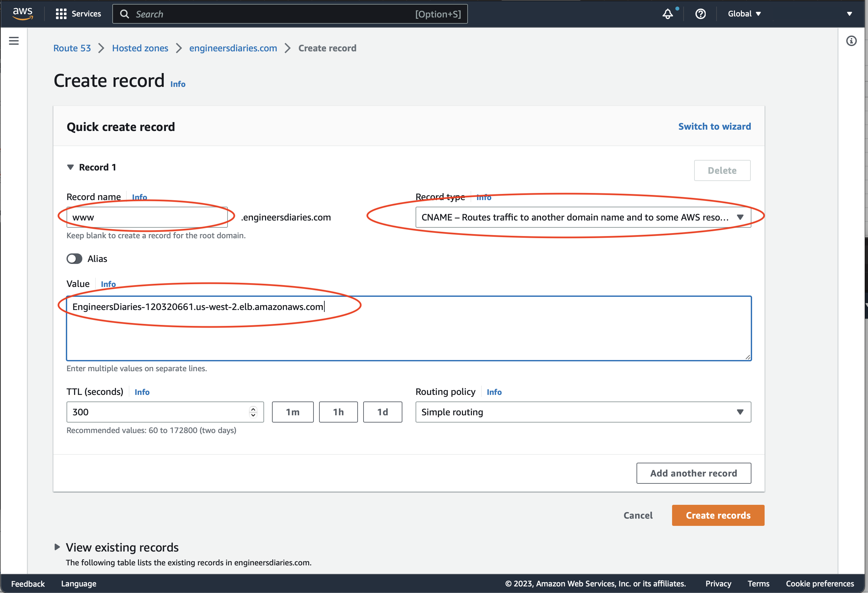Viewport: 868px width, 593px height.
Task: Open Routing policy Info link
Action: [494, 392]
